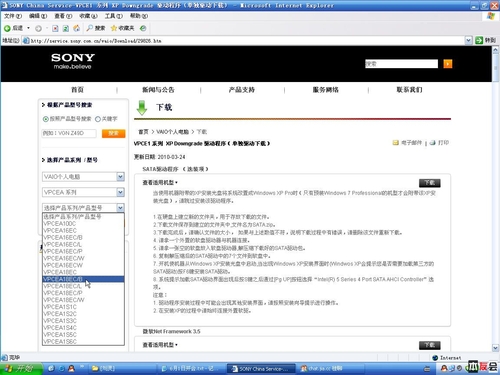Click the orange site search arrow button
The width and height of the screenshot is (500, 375).
[x=448, y=64]
